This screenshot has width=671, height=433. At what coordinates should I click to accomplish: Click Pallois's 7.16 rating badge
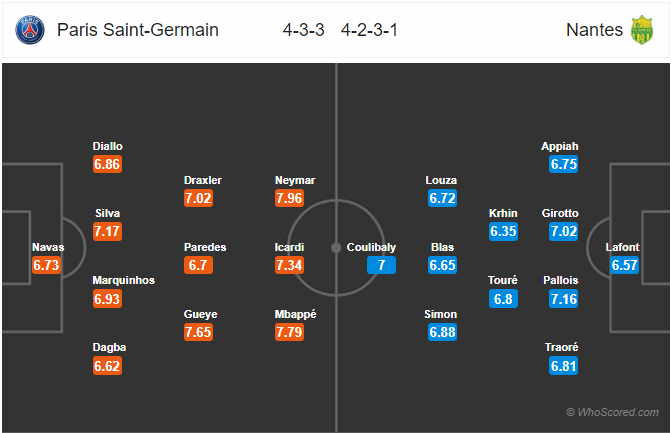pyautogui.click(x=564, y=299)
